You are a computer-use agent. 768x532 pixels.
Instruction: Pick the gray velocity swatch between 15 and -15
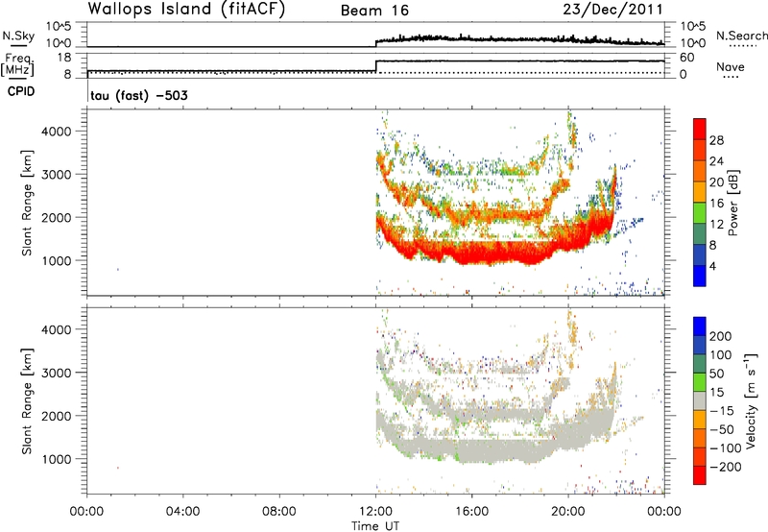pos(700,400)
